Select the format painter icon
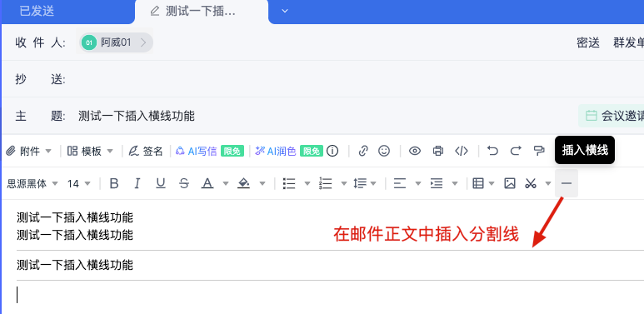644x314 pixels. pos(539,151)
